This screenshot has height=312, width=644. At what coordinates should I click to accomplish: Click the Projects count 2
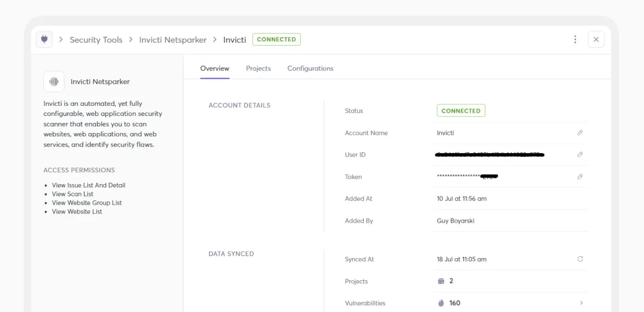click(451, 281)
